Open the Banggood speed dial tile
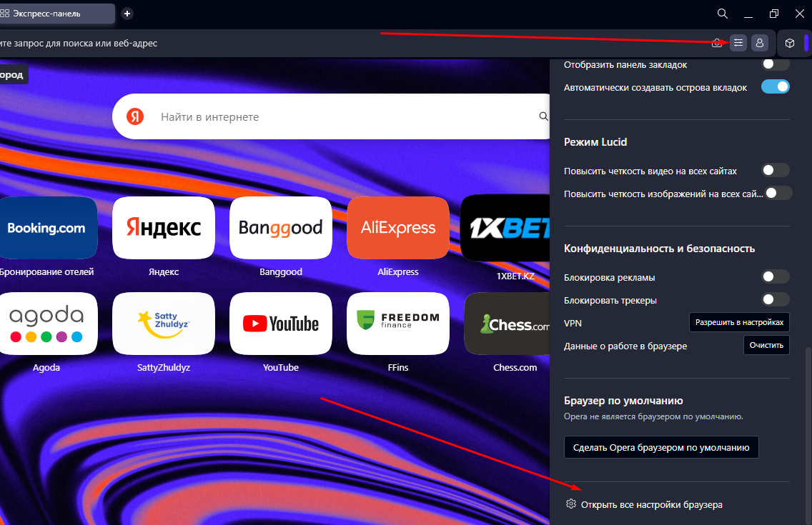The width and height of the screenshot is (812, 525). click(x=281, y=228)
